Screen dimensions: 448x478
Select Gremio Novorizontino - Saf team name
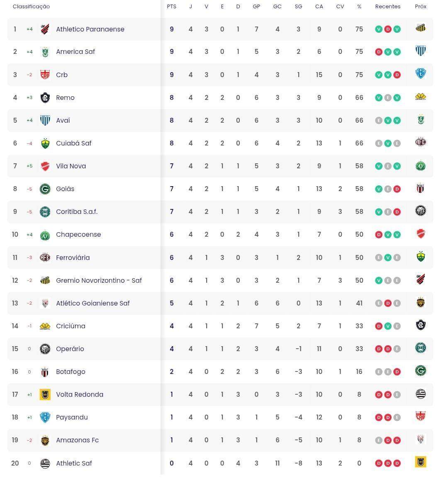(99, 280)
